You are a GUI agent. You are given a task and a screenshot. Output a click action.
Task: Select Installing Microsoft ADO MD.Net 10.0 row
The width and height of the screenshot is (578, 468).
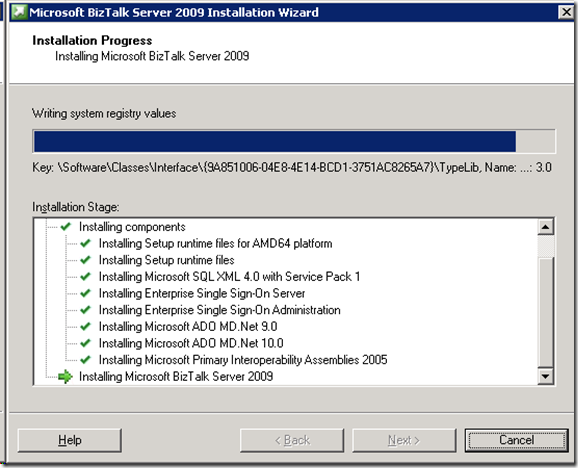(191, 343)
